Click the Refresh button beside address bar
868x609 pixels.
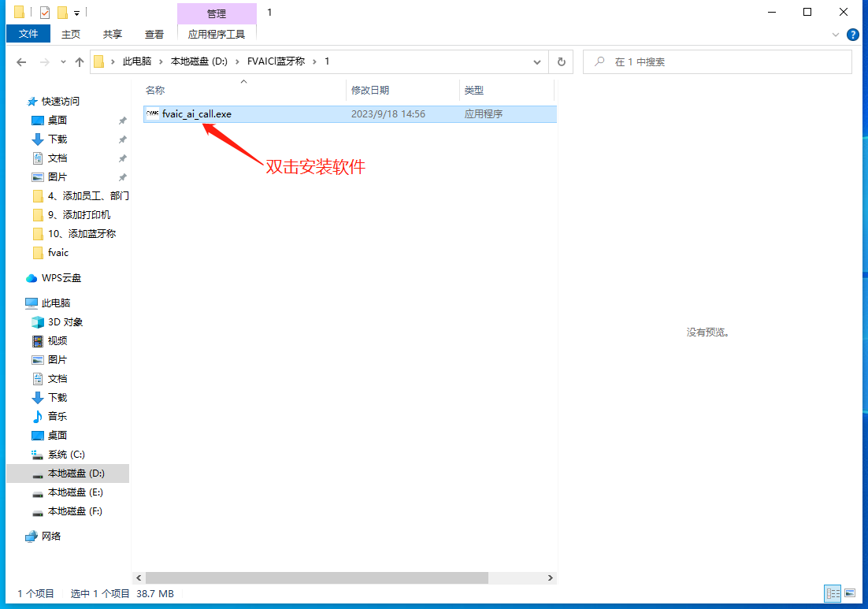click(561, 61)
